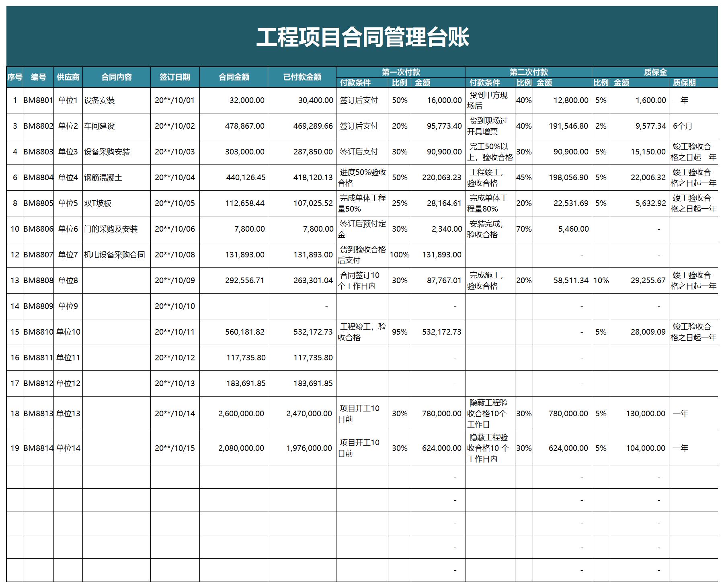Viewport: 724px width, 588px height.
Task: Select contract content 双T坡板
Action: point(117,203)
